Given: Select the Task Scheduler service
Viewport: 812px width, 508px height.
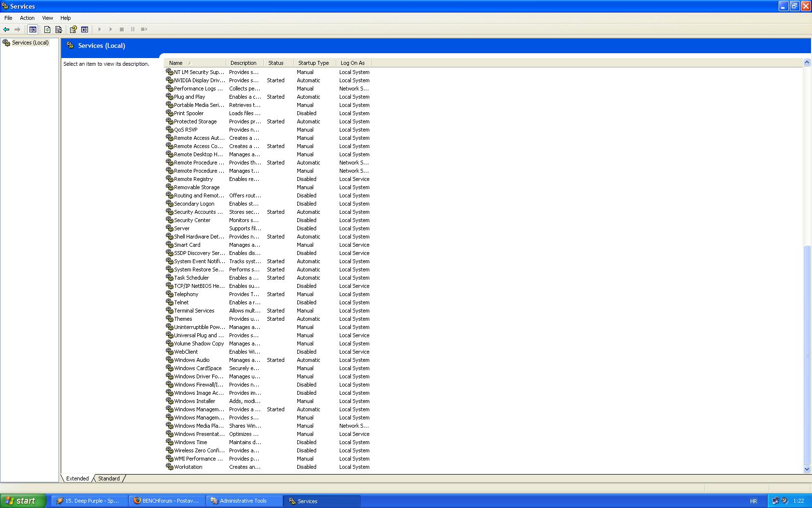Looking at the screenshot, I should 191,278.
